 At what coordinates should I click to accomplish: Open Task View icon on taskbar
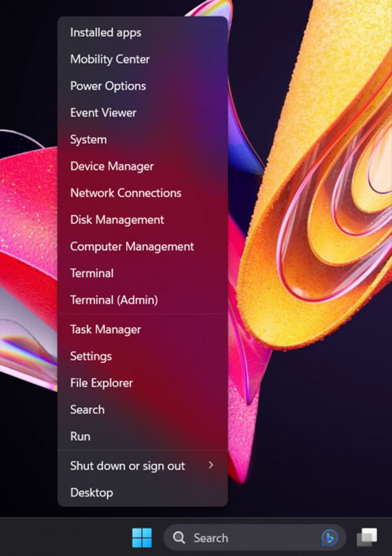click(x=367, y=537)
